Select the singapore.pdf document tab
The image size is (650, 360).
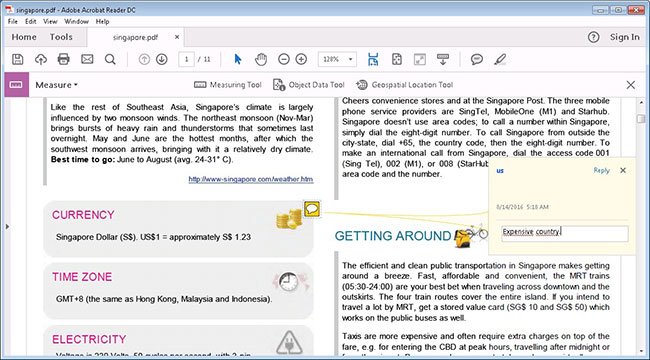click(135, 37)
